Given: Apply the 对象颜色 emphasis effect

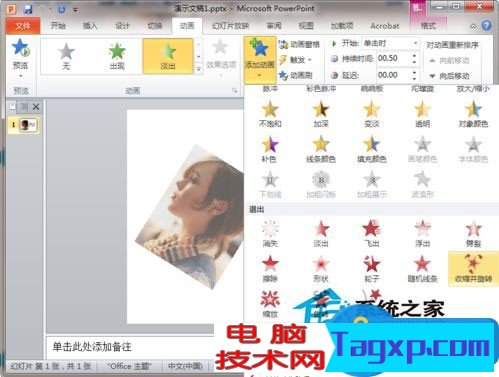Looking at the screenshot, I should [473, 114].
